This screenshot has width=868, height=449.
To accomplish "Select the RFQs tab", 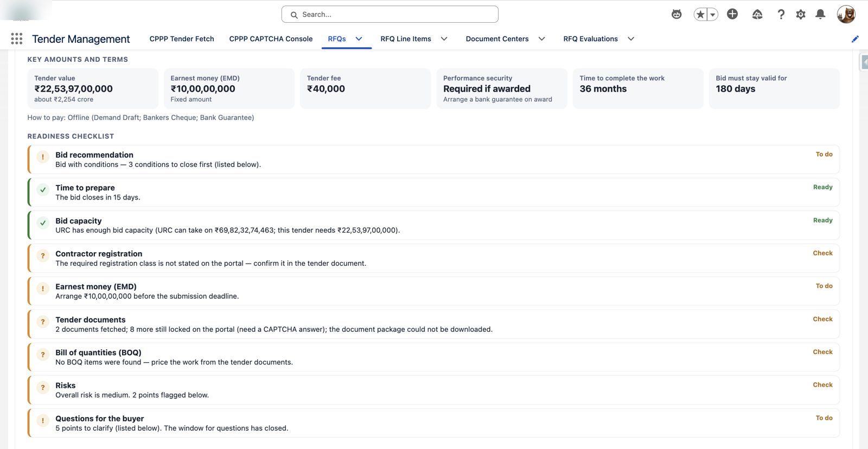I will pyautogui.click(x=337, y=39).
